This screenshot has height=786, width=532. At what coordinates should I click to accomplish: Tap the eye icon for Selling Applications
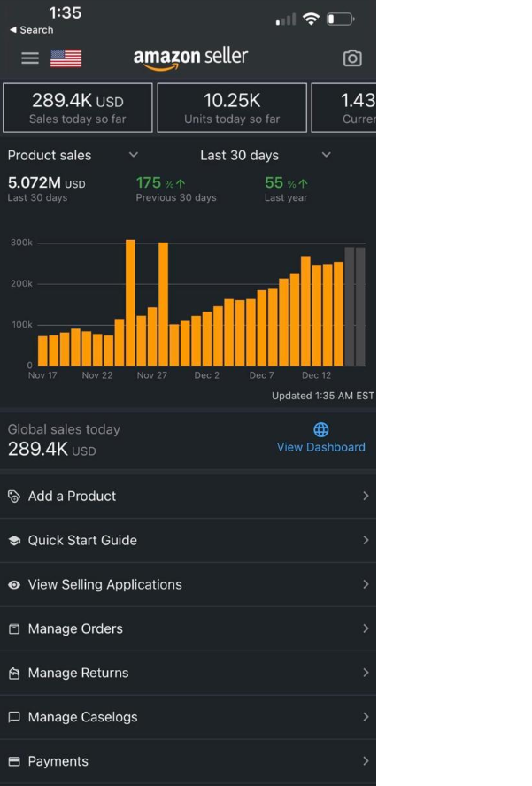[x=14, y=584]
